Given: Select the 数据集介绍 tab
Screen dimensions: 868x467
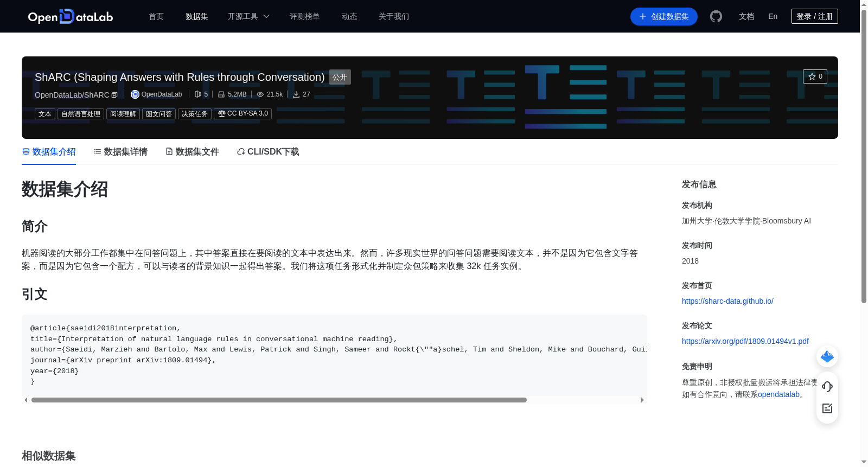Looking at the screenshot, I should click(49, 152).
